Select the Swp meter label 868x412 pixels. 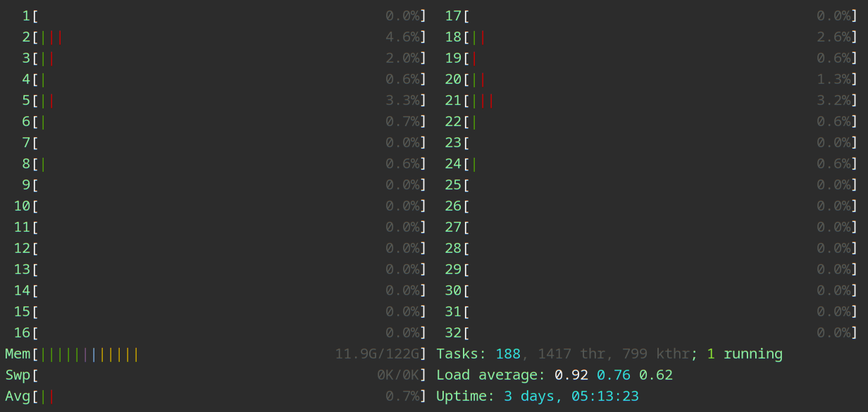(18, 375)
